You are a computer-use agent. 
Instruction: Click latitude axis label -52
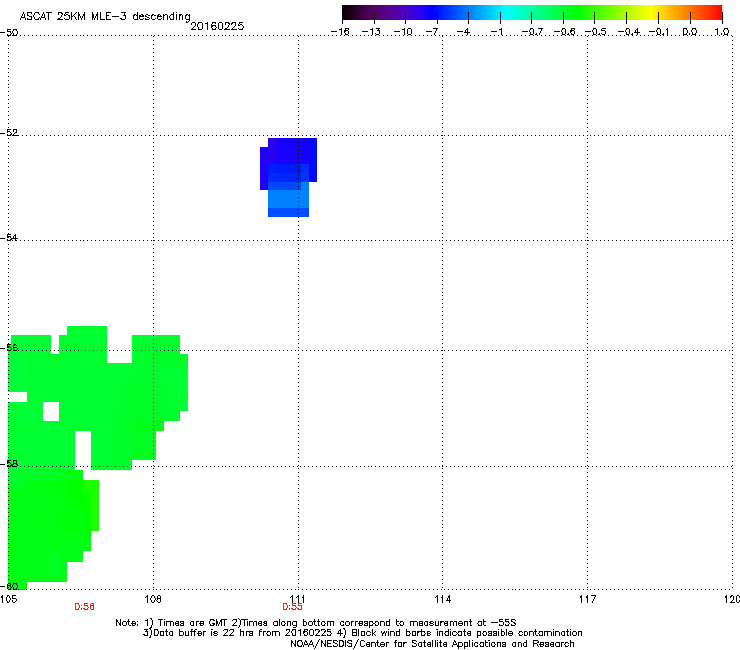coord(9,133)
